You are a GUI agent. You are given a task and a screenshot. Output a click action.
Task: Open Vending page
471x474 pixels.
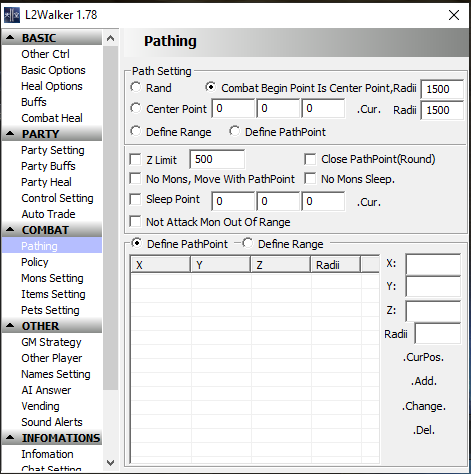[x=40, y=406]
